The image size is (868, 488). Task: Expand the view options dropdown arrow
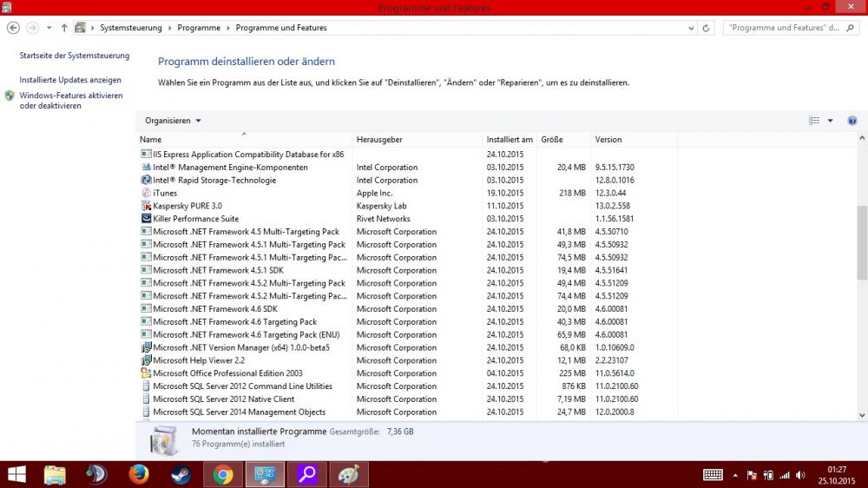pyautogui.click(x=830, y=121)
